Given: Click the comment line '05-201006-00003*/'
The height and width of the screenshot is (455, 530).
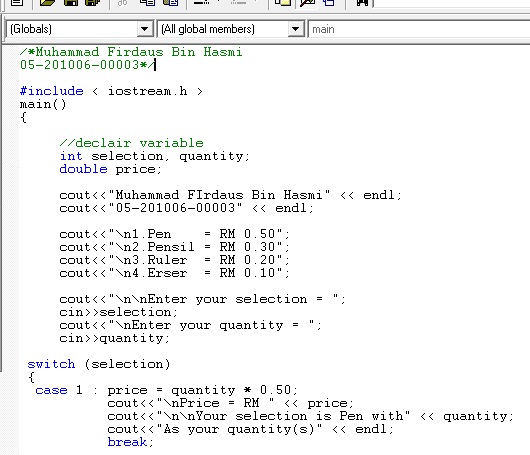Looking at the screenshot, I should 88,65.
